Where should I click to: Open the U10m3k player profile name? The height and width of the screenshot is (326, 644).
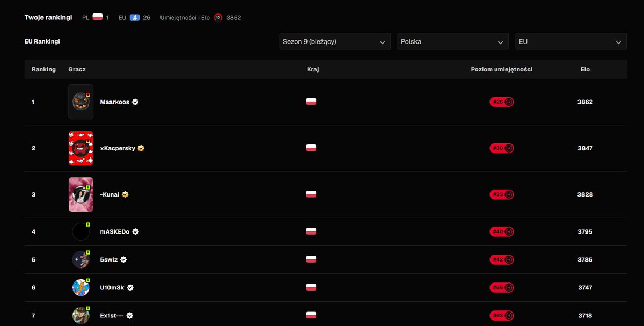(x=112, y=287)
